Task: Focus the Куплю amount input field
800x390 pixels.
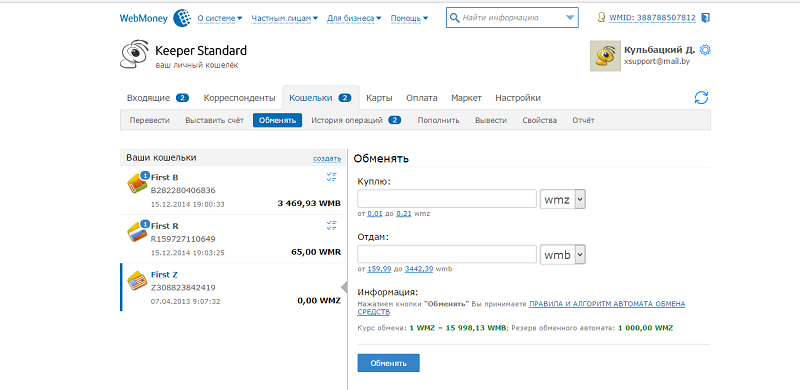Action: [x=447, y=199]
